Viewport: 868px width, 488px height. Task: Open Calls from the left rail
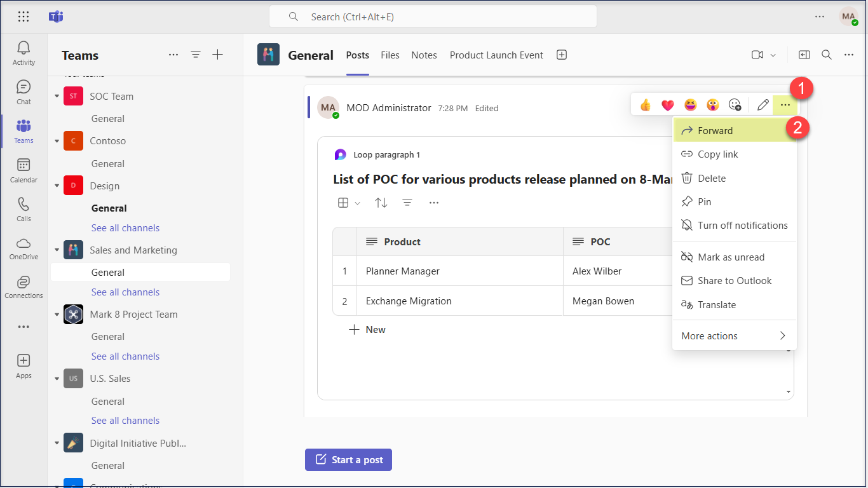click(24, 208)
